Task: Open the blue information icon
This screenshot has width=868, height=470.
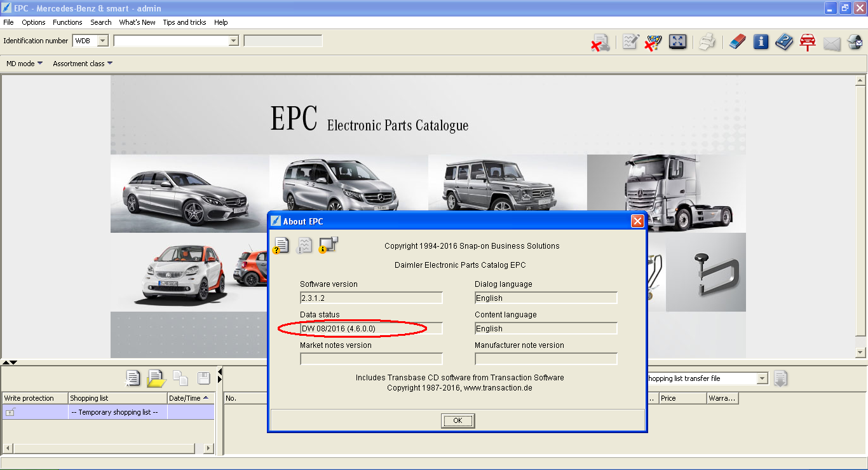Action: coord(761,43)
